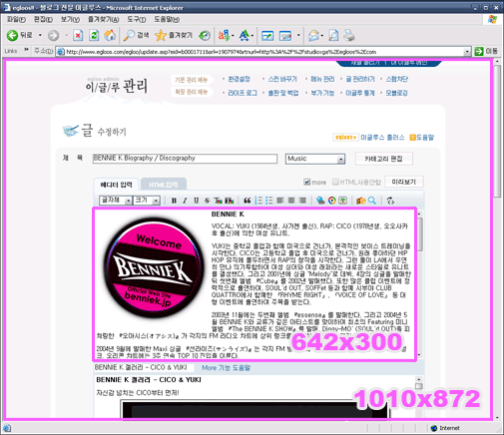504x435 pixels.
Task: Click the magnifier icon in editor toolbar
Action: [372, 201]
